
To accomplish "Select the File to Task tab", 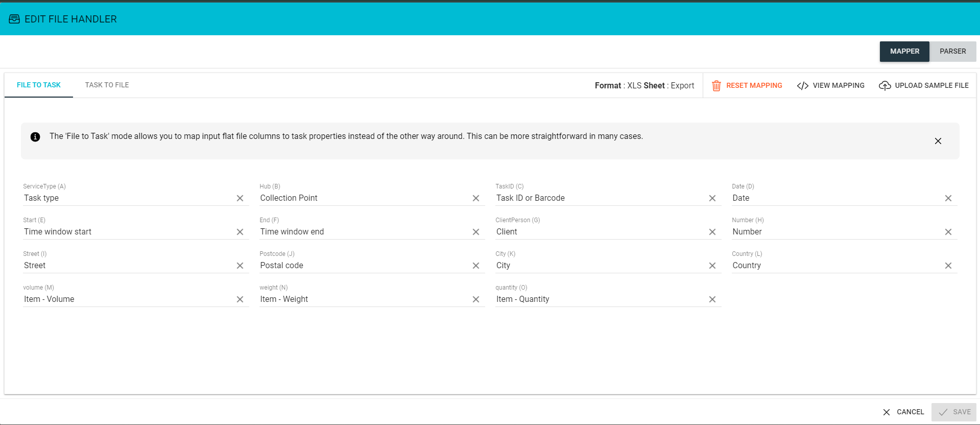I will (x=39, y=85).
